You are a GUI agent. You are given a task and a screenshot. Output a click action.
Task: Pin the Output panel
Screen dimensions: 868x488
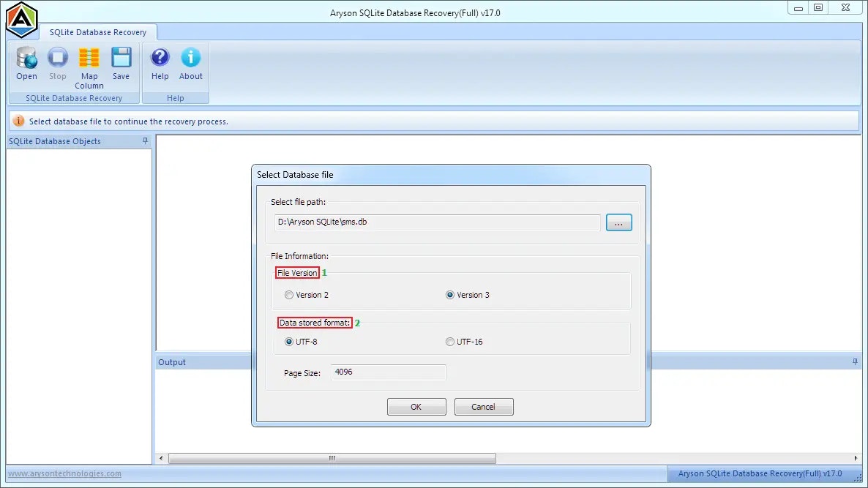click(856, 362)
